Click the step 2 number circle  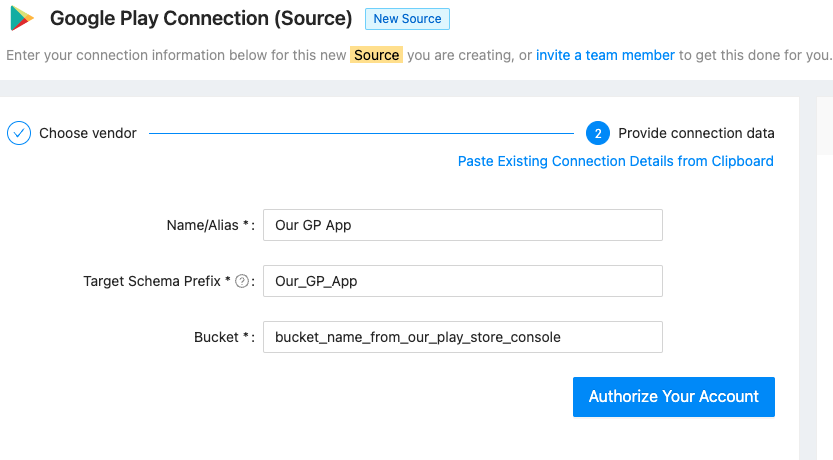[597, 133]
